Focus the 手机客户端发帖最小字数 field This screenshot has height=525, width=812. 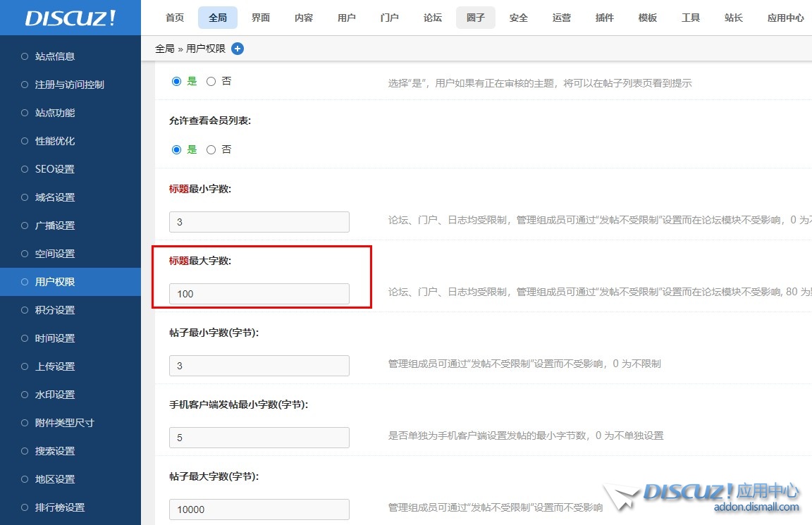point(259,438)
